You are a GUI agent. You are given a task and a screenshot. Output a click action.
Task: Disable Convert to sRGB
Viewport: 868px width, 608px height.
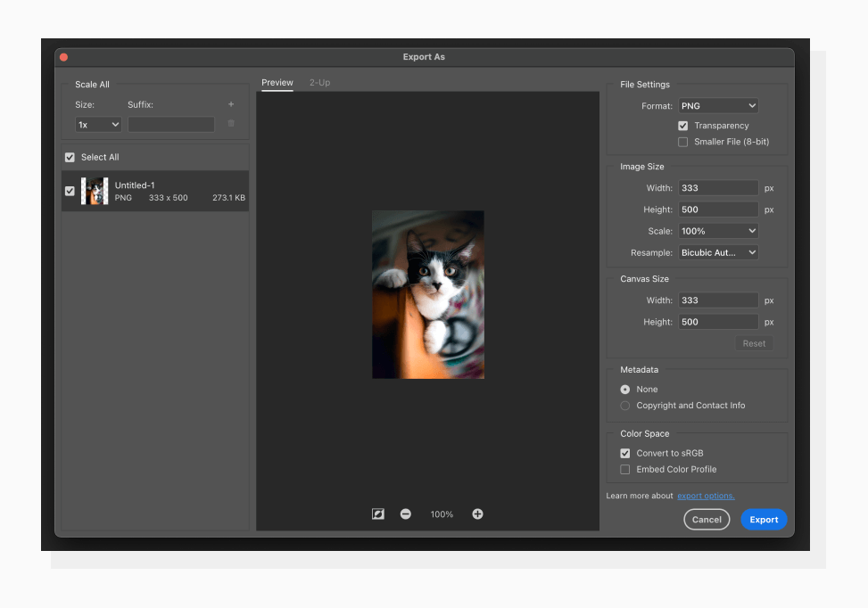click(624, 453)
